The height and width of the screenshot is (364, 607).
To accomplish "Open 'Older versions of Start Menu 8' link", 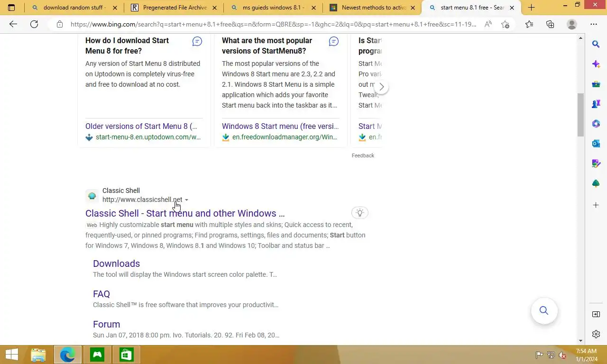I will (141, 126).
